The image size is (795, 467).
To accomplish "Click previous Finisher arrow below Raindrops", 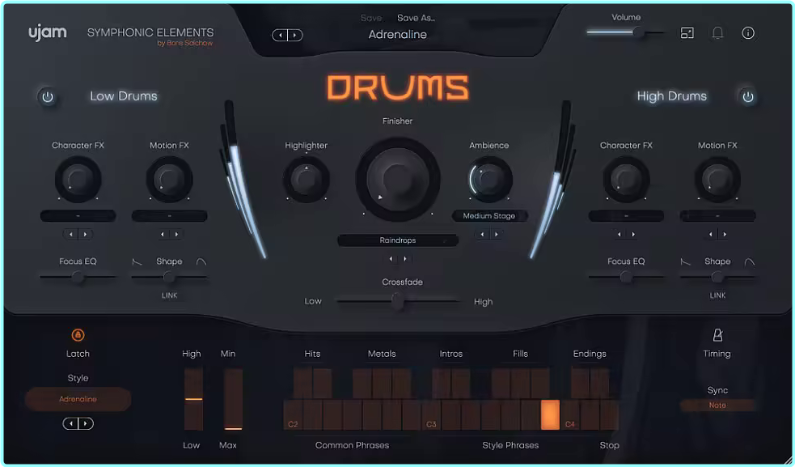I will [x=391, y=259].
